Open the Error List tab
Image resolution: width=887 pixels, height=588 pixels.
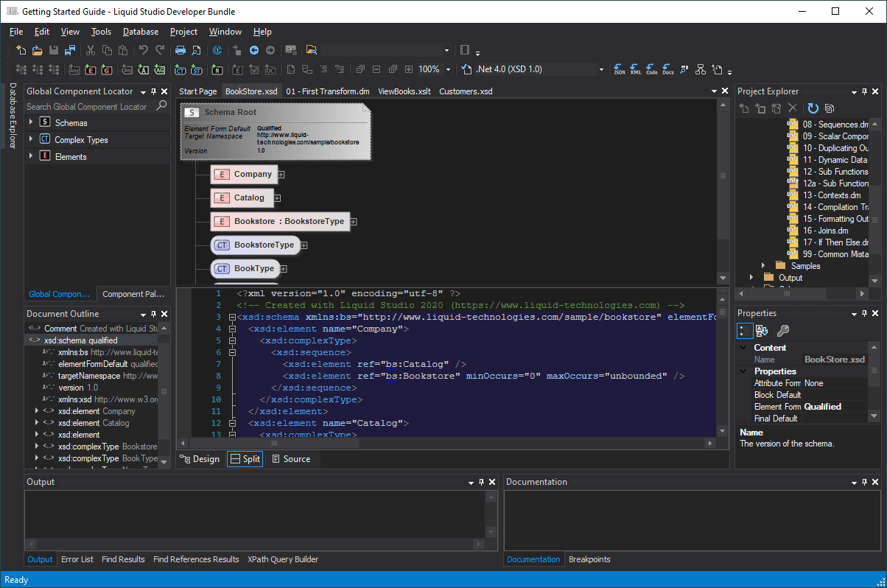77,559
